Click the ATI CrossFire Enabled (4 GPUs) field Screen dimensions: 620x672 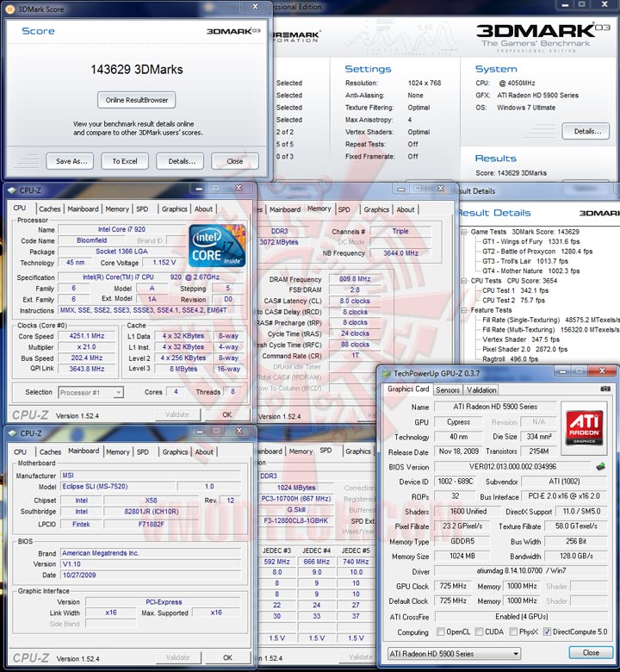click(521, 616)
